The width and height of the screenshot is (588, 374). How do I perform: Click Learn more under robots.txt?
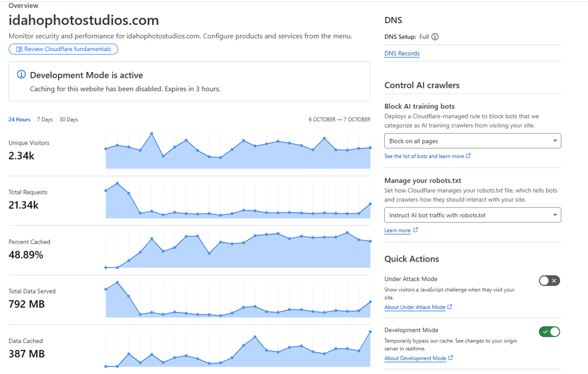(x=397, y=230)
